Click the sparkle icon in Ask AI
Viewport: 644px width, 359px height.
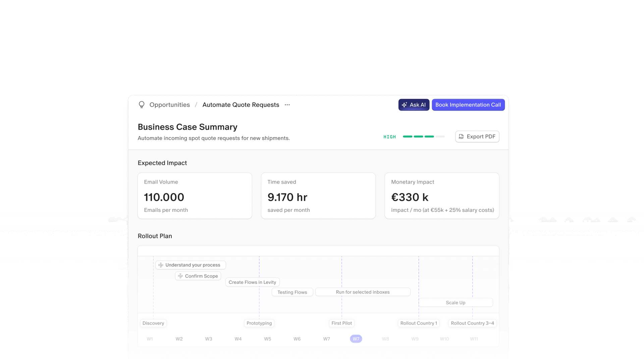click(x=405, y=105)
